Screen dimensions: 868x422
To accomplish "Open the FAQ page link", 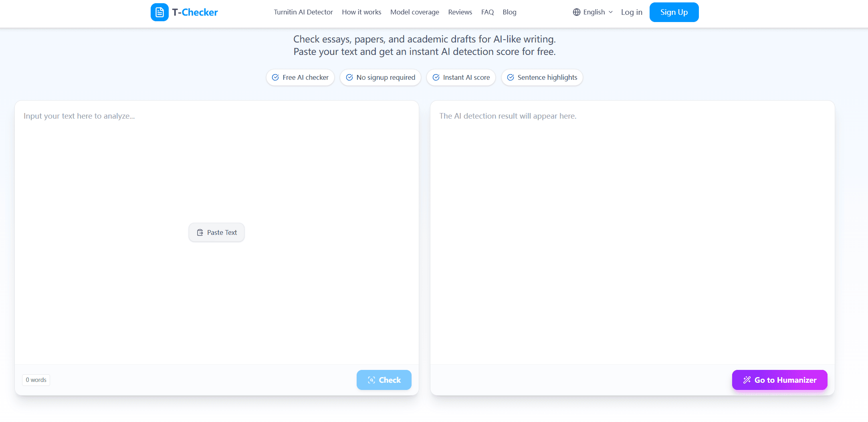I will (487, 12).
